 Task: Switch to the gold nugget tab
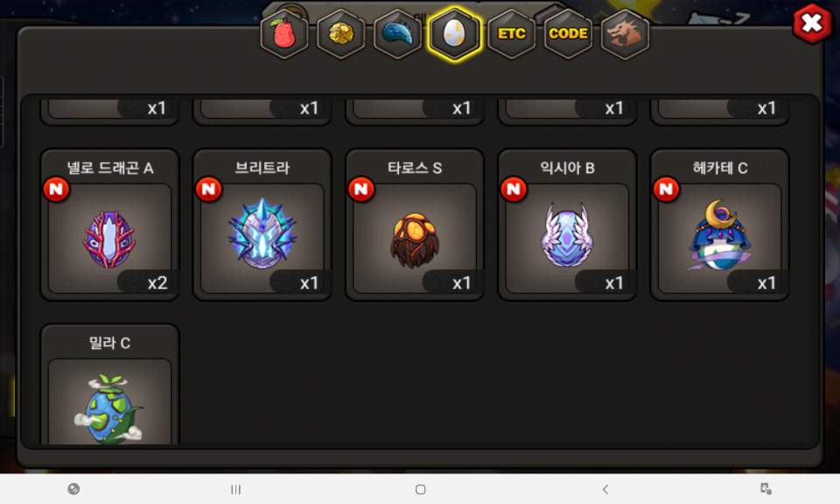pos(341,34)
